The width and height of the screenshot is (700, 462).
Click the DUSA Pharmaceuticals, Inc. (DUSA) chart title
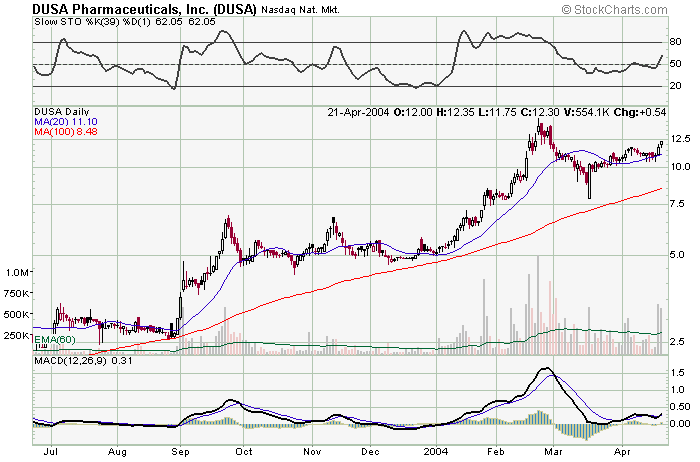point(144,9)
